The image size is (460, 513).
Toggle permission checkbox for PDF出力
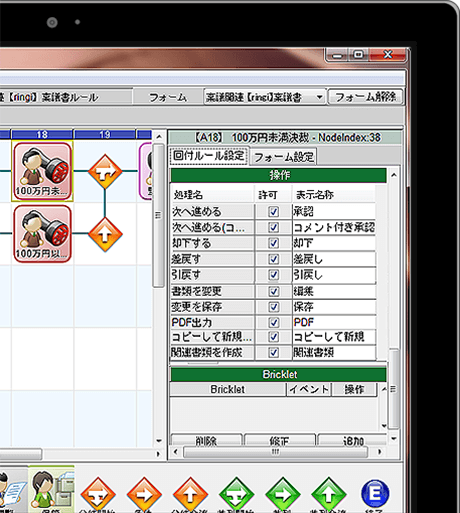pyautogui.click(x=274, y=322)
